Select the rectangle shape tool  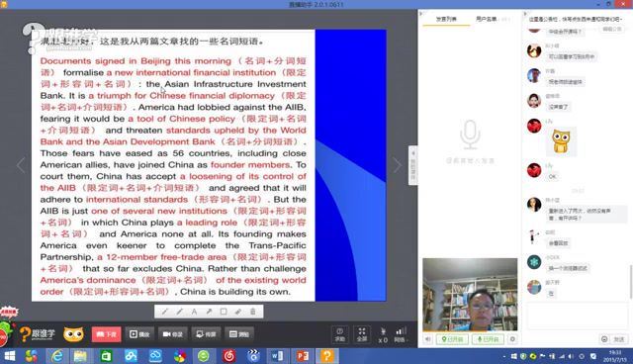click(x=224, y=312)
